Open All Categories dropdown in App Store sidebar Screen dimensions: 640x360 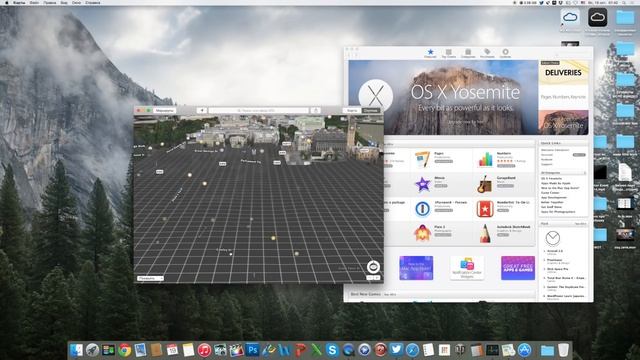pyautogui.click(x=563, y=173)
